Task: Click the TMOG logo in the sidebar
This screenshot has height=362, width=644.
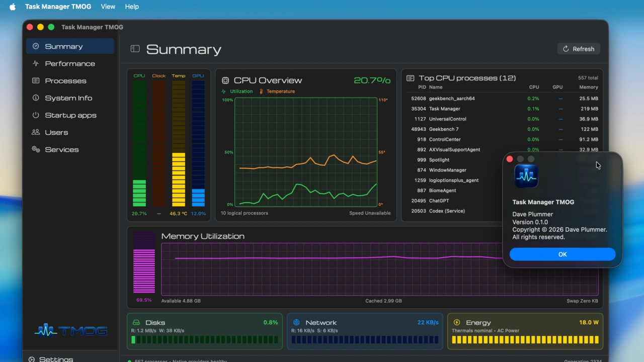Action: (70, 330)
